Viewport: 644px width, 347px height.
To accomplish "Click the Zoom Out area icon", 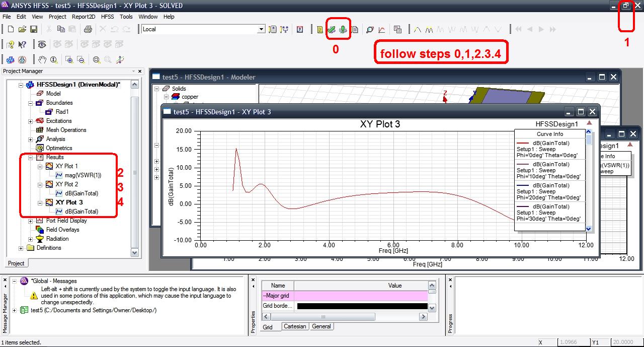I will point(80,60).
